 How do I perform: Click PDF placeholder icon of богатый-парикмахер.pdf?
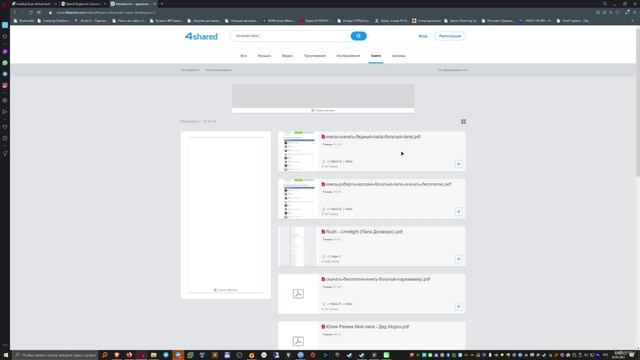298,294
